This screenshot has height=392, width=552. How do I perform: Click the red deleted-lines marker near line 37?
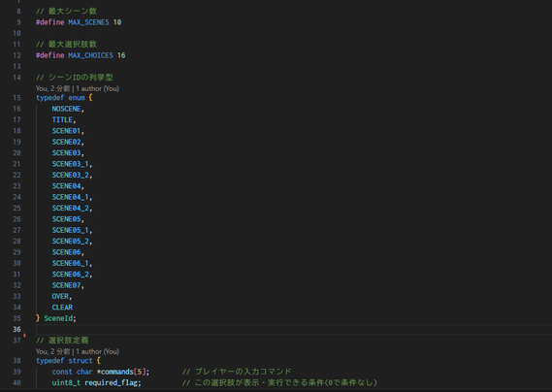coord(24,336)
